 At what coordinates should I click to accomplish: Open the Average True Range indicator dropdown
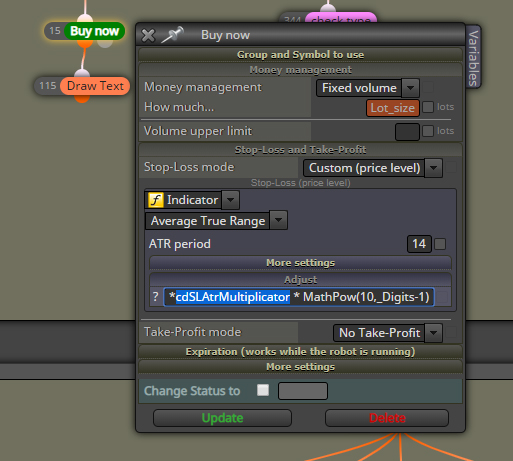point(216,221)
